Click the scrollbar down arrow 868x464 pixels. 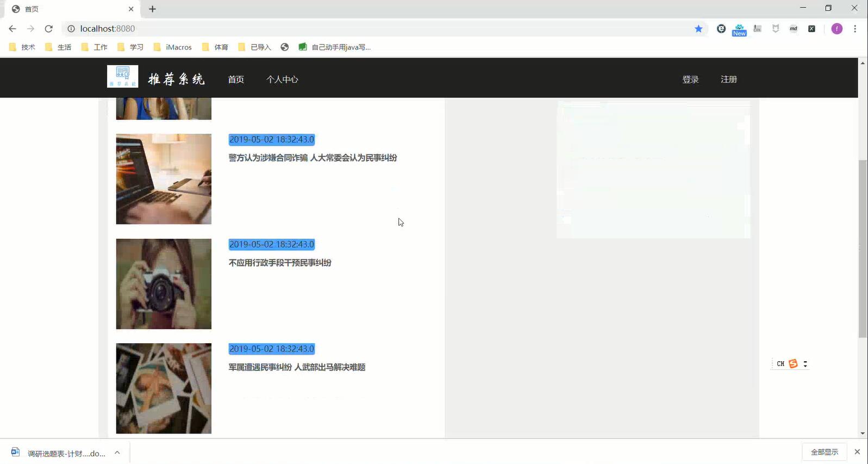[863, 434]
